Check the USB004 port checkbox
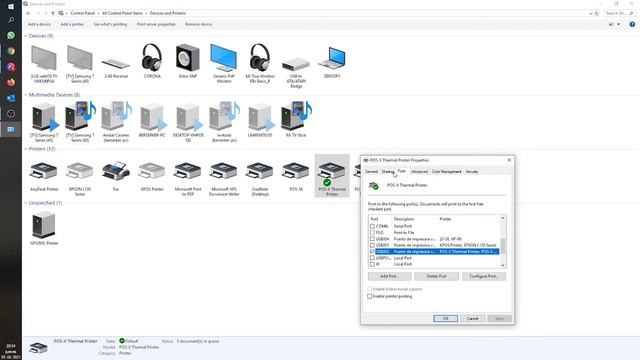This screenshot has height=360, width=640. [x=372, y=239]
